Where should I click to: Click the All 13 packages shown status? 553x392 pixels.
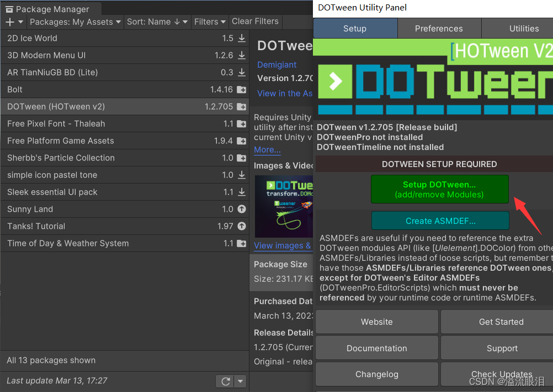pos(51,361)
